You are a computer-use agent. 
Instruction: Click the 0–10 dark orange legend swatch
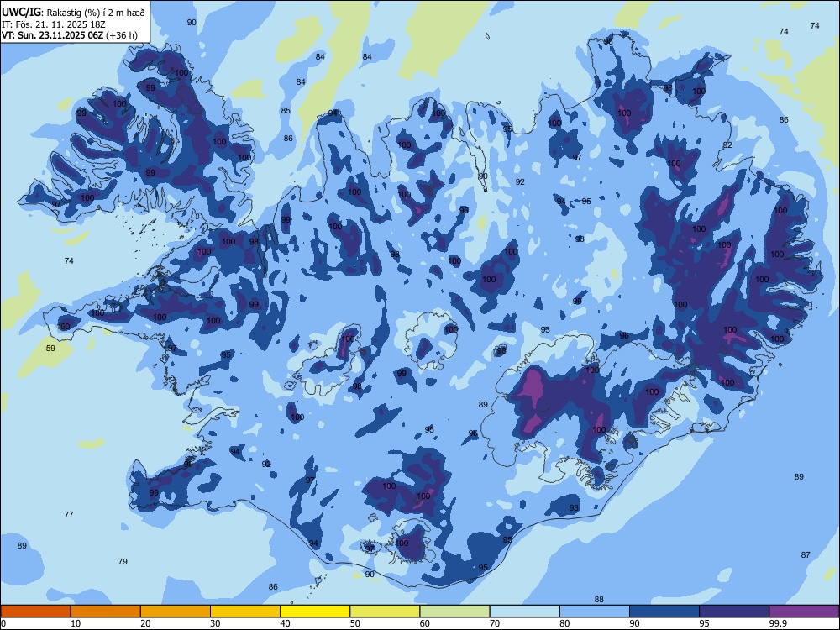click(35, 612)
